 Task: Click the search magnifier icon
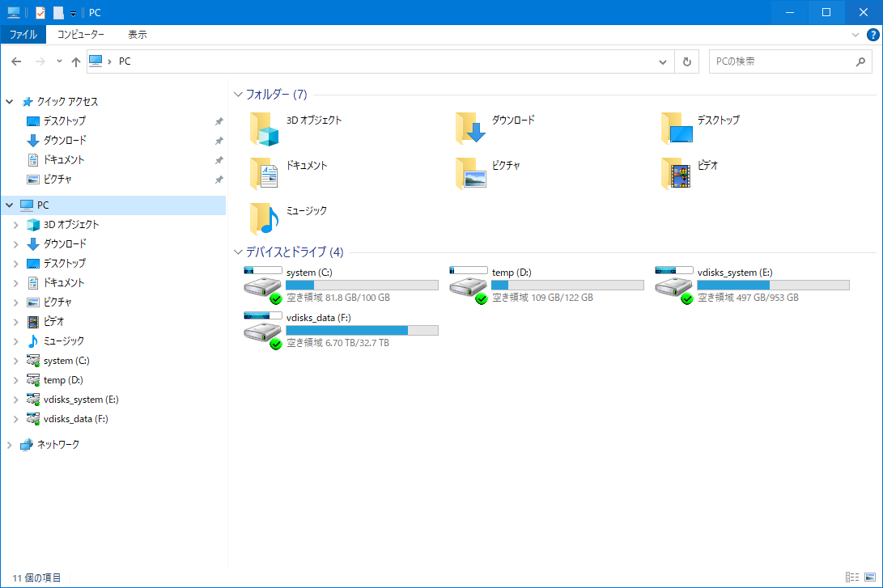860,61
